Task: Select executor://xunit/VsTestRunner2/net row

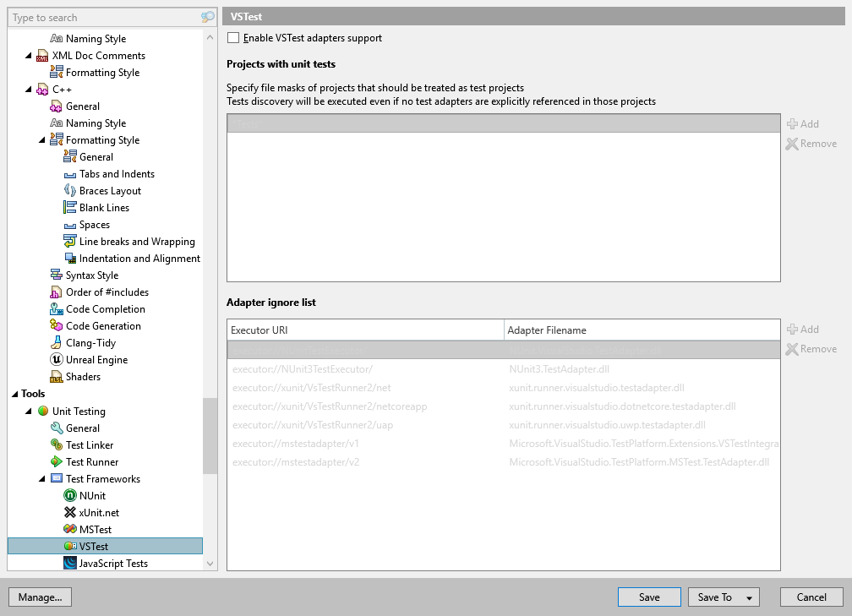Action: click(x=504, y=388)
